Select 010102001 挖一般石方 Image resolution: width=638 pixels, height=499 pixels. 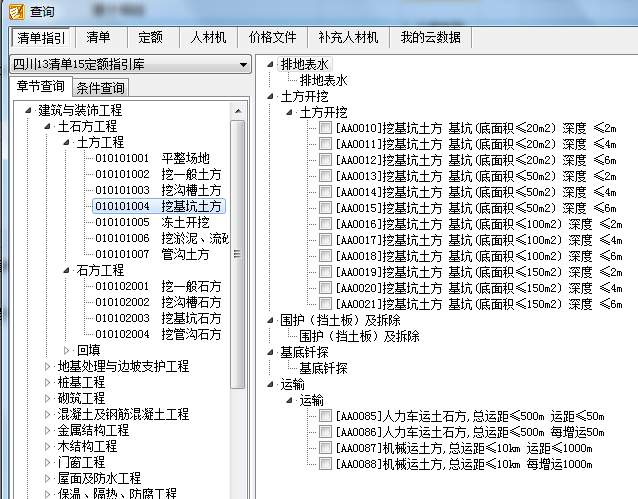(158, 286)
